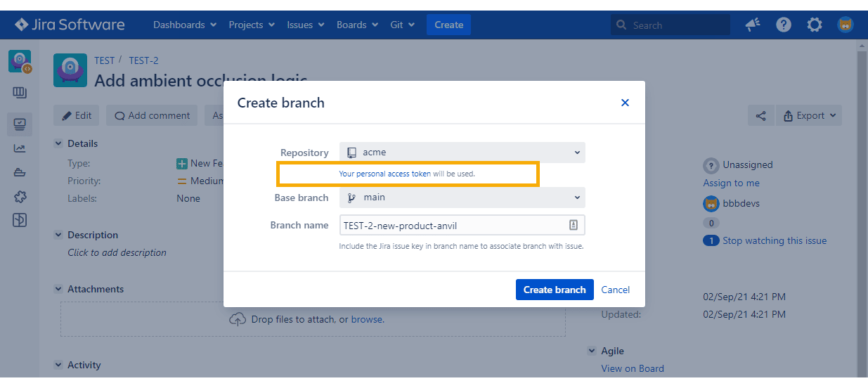Click the large TEST project avatar
This screenshot has width=868, height=388.
70,70
